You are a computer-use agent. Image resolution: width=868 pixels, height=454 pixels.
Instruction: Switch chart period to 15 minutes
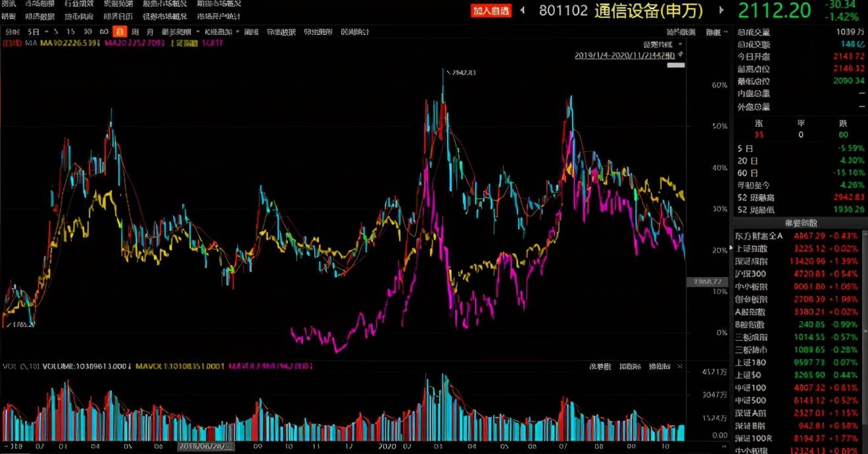[70, 32]
